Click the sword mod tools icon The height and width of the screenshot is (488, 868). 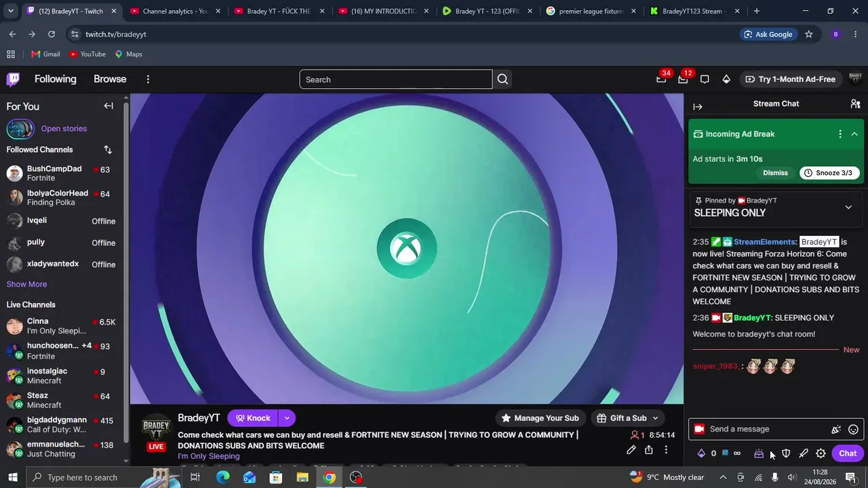coord(804,453)
